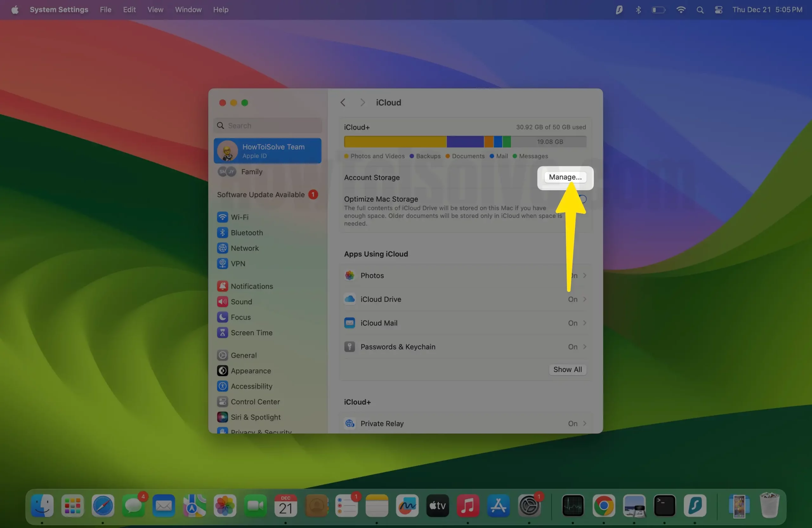Open Activity Monitor in Dock
Viewport: 812px width, 528px height.
tap(573, 505)
